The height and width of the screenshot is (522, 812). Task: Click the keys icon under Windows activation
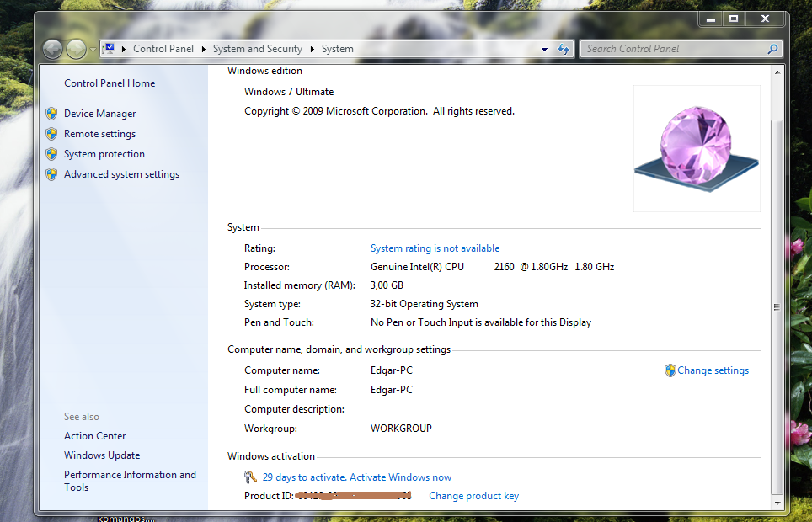tap(250, 477)
